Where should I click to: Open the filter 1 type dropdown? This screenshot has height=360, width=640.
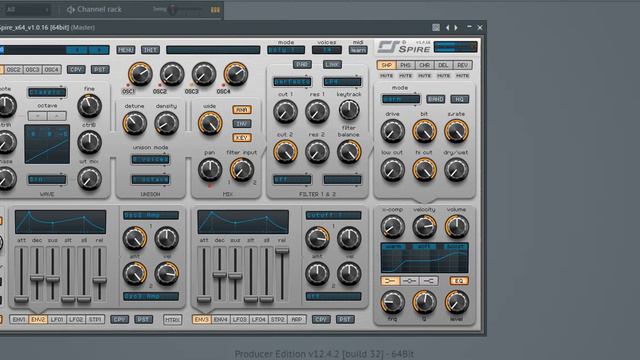tap(292, 82)
